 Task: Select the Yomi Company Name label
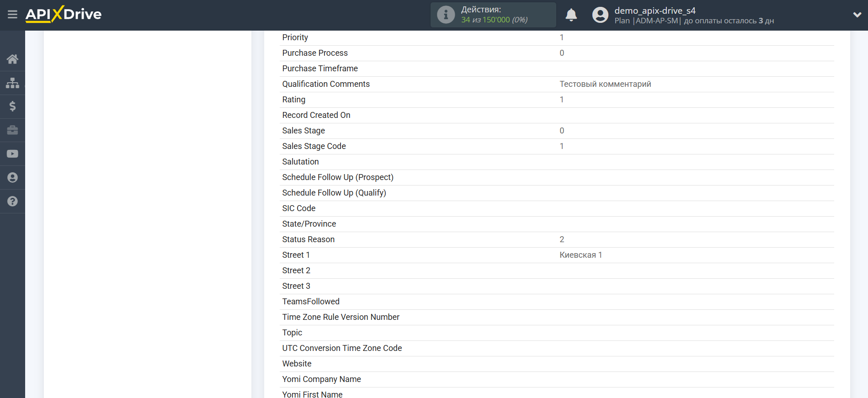pos(321,379)
